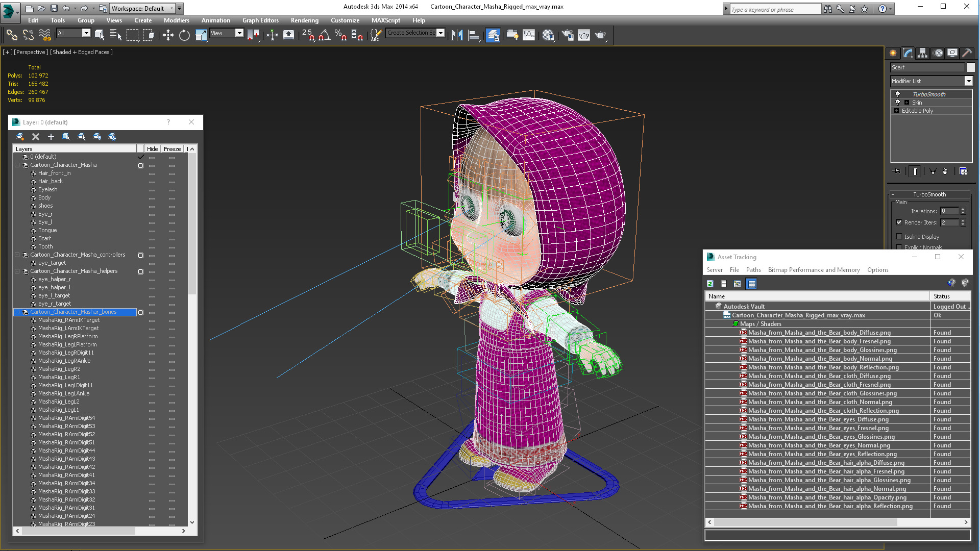Toggle current-layer box for Cartoon_Character_Masha_controllers
980x551 pixels.
pyautogui.click(x=140, y=255)
